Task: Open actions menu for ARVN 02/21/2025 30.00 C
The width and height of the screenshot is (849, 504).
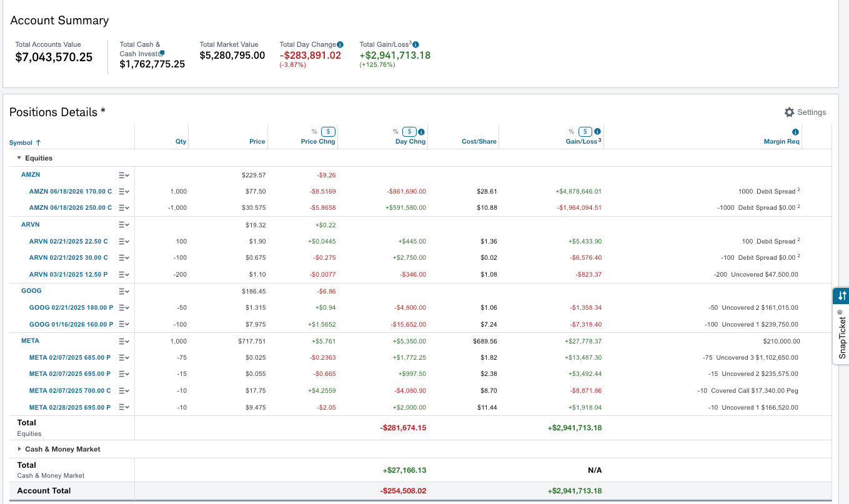Action: click(x=124, y=258)
